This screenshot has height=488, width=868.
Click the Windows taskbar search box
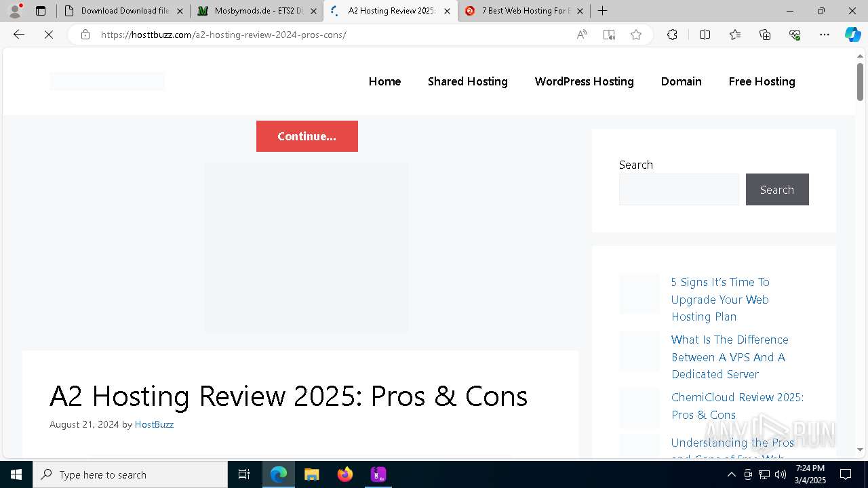(x=130, y=474)
